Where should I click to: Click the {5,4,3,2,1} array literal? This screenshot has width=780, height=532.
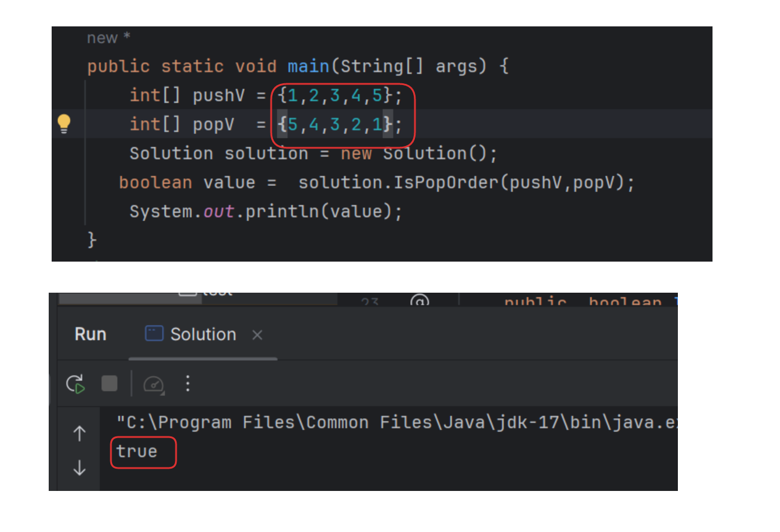click(x=335, y=124)
